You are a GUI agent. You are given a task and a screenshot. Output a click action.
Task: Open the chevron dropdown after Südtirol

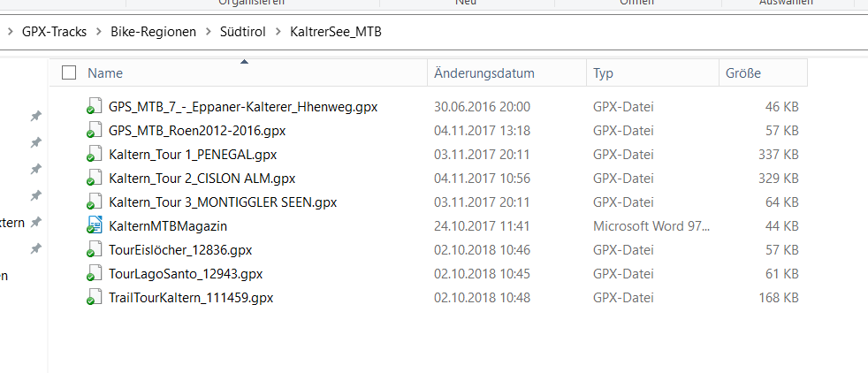click(x=278, y=32)
